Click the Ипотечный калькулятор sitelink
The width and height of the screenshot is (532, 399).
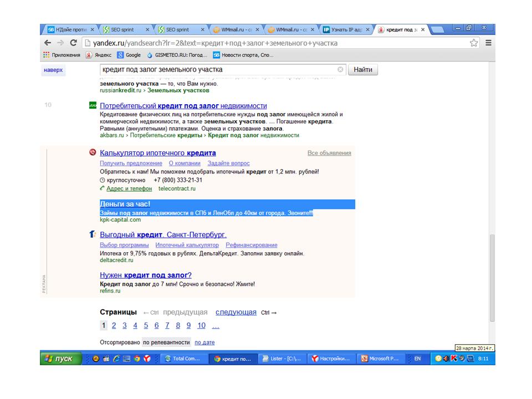(x=187, y=245)
